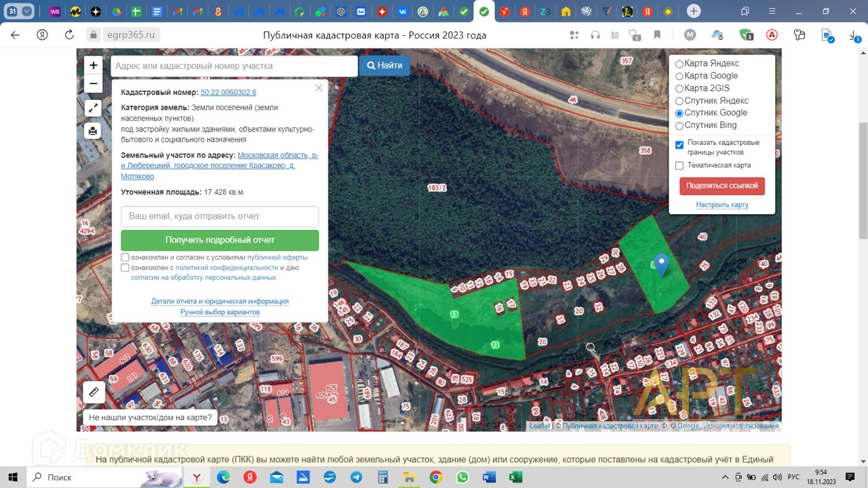Viewport: 868px width, 488px height.
Task: Open new tab with plus button
Action: 693,12
